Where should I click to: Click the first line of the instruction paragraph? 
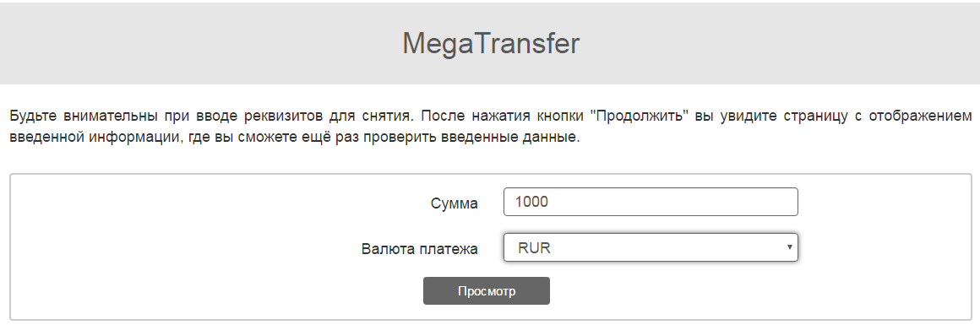[x=491, y=116]
